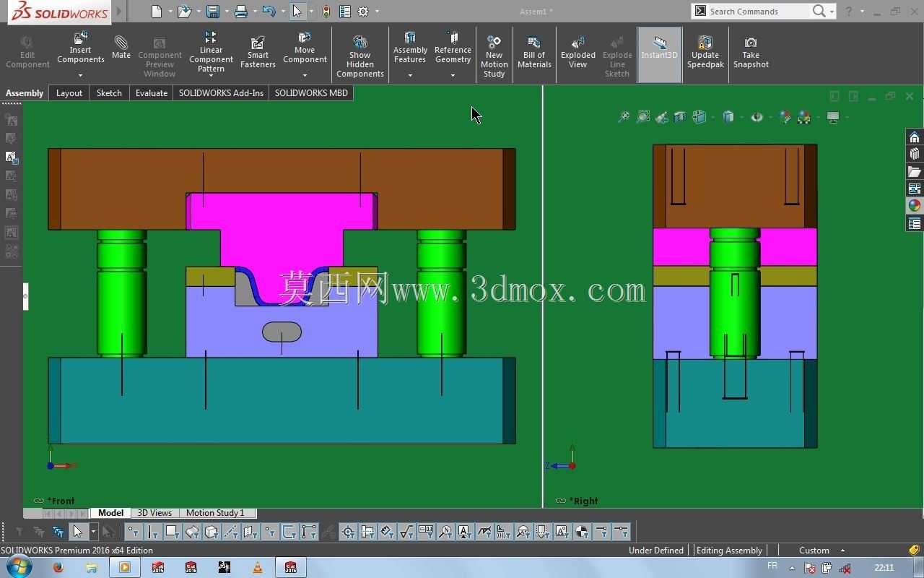Take a Snapshot
The width and height of the screenshot is (924, 578).
(751, 52)
